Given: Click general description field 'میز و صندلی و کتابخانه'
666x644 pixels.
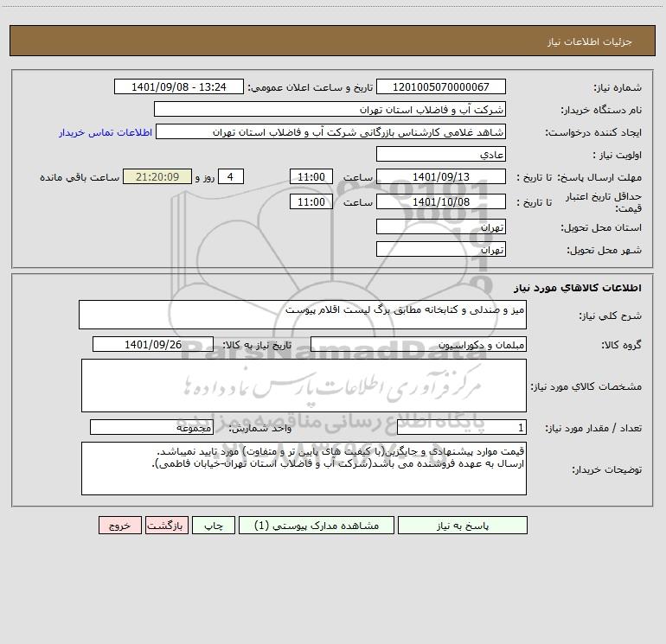Looking at the screenshot, I should [303, 315].
